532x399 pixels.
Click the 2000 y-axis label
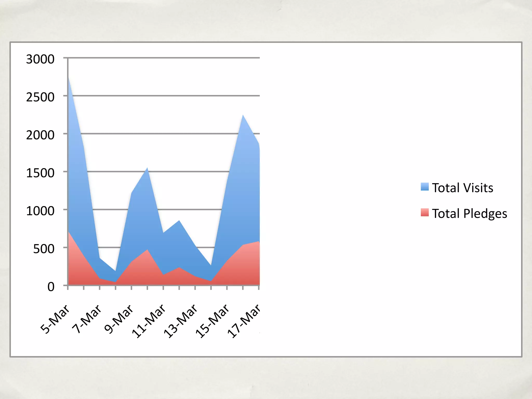pyautogui.click(x=40, y=135)
